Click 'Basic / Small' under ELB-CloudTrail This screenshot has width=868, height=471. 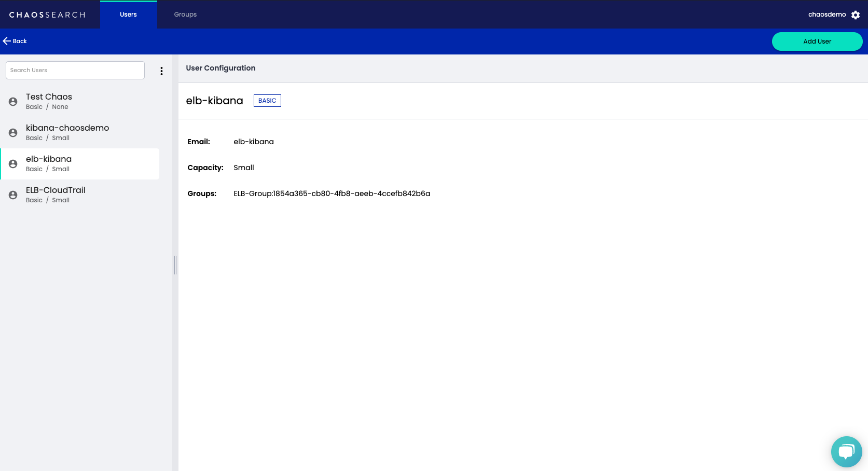48,200
